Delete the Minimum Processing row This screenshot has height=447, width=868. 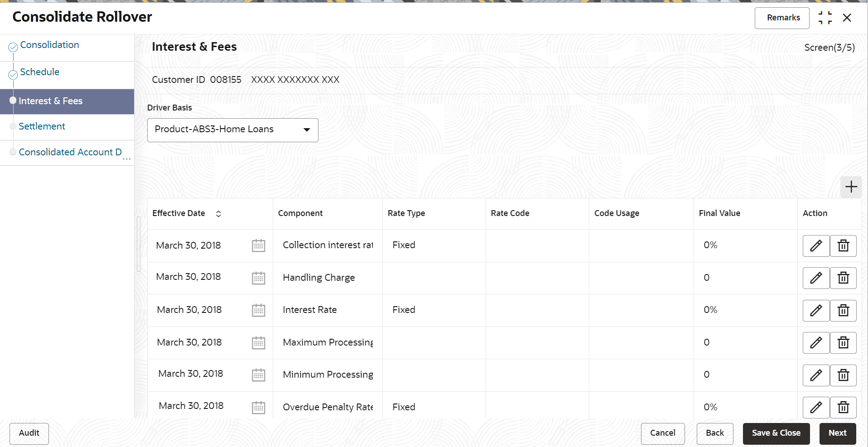point(843,375)
